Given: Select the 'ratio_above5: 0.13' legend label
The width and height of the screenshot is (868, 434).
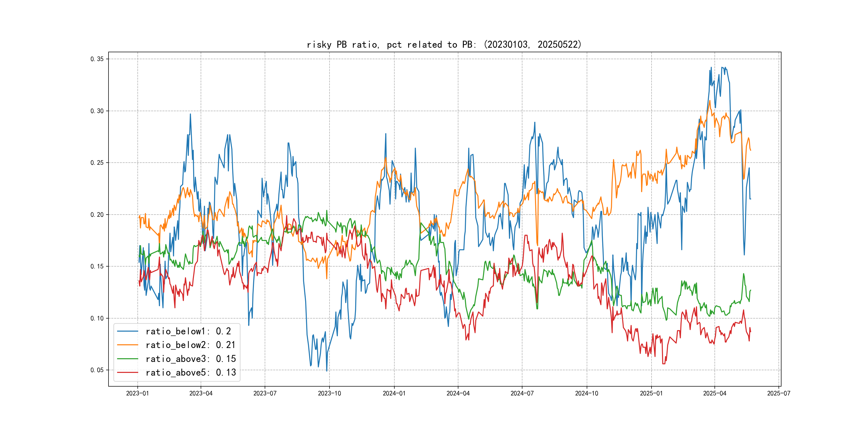Looking at the screenshot, I should (190, 372).
